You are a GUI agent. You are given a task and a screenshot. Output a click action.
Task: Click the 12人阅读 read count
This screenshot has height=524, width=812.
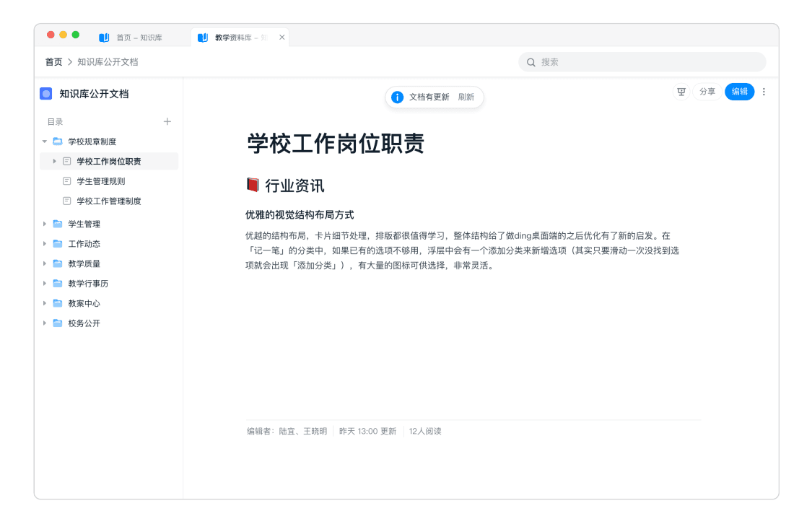(425, 432)
